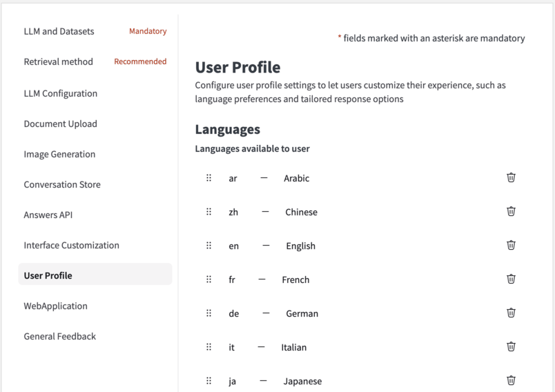The width and height of the screenshot is (555, 392).
Task: Open LLM Configuration section
Action: (x=61, y=93)
